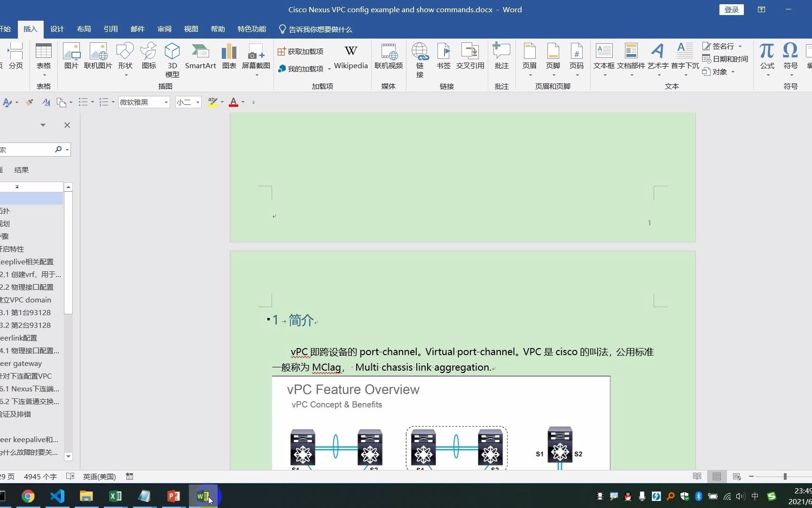The width and height of the screenshot is (812, 508).
Task: Open font color dropdown arrow
Action: pyautogui.click(x=243, y=102)
